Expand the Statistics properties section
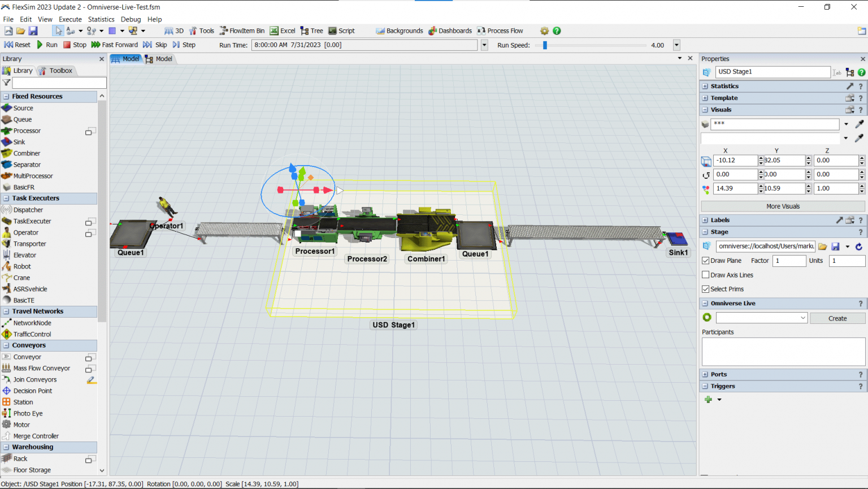868x489 pixels. (x=705, y=86)
